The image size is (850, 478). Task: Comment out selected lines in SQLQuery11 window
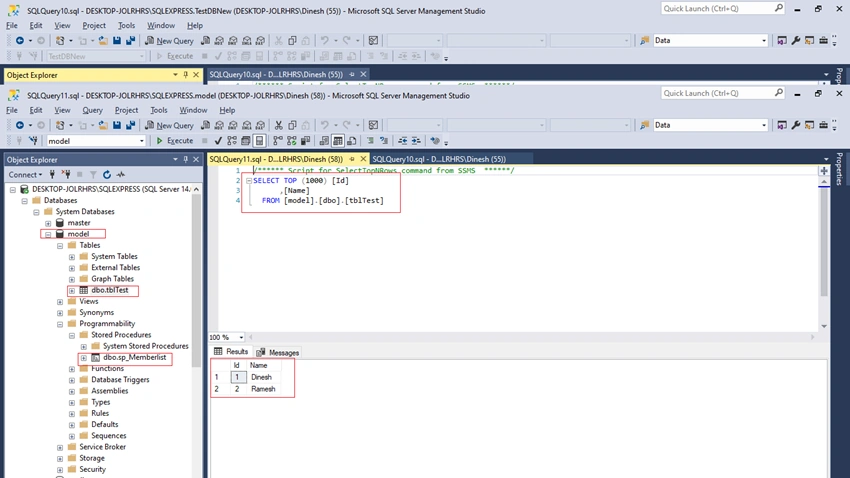pos(370,141)
